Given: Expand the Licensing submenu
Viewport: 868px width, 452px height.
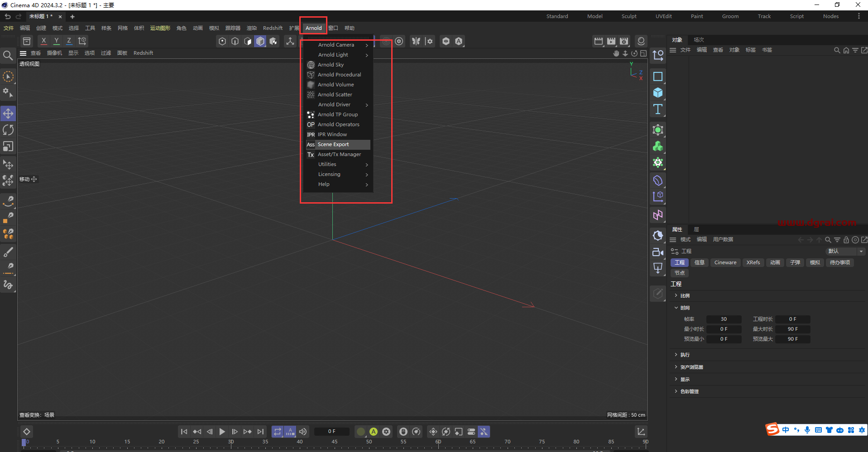Looking at the screenshot, I should tap(338, 174).
